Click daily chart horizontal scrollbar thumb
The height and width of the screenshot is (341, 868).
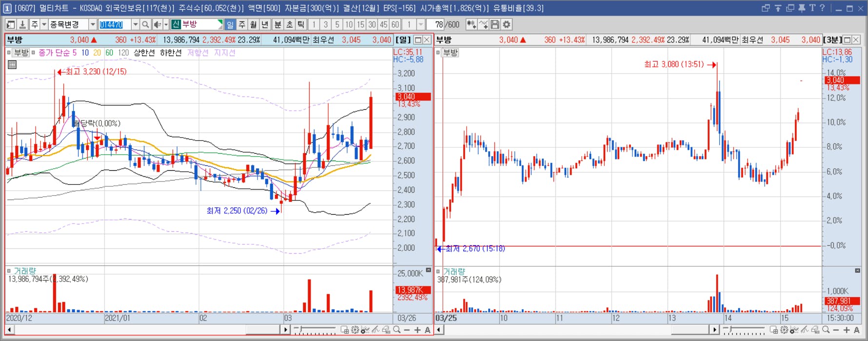click(263, 330)
